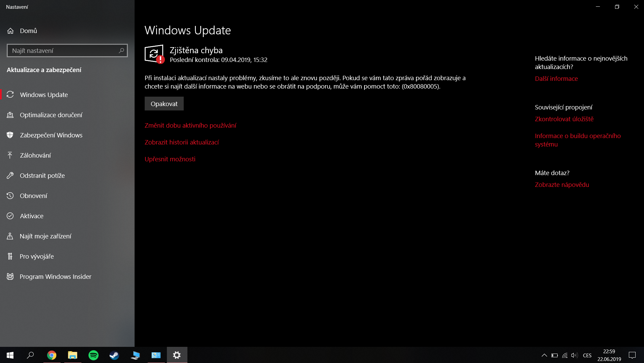Click the Windows Update sync arrows sidebar icon
The image size is (644, 363).
pyautogui.click(x=10, y=95)
